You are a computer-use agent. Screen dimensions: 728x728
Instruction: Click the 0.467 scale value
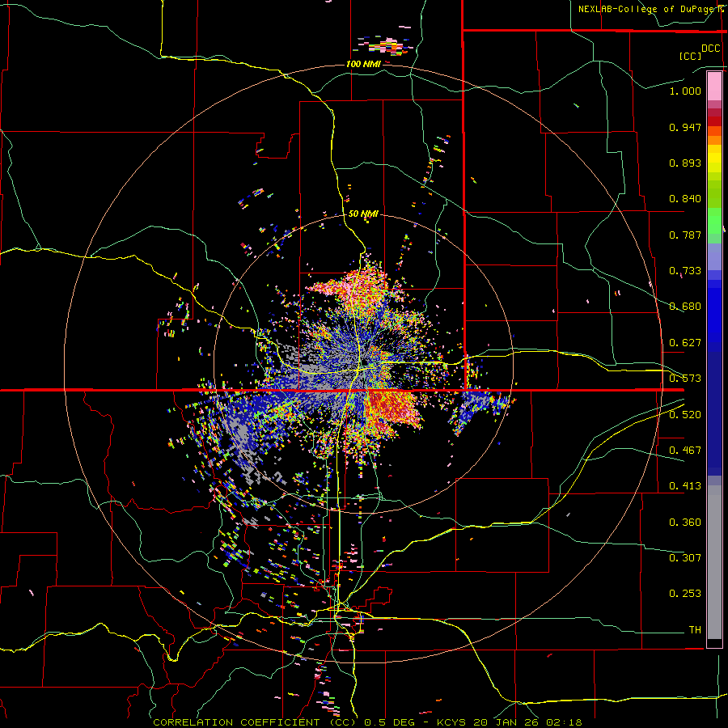[685, 451]
